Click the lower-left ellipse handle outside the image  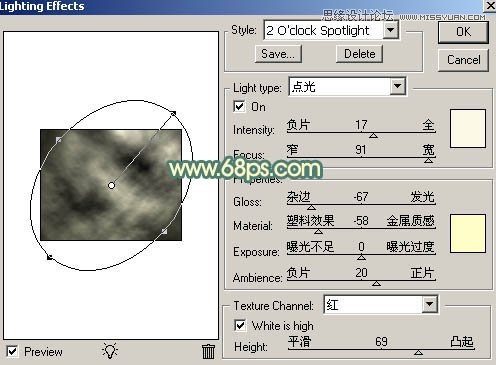[49, 257]
